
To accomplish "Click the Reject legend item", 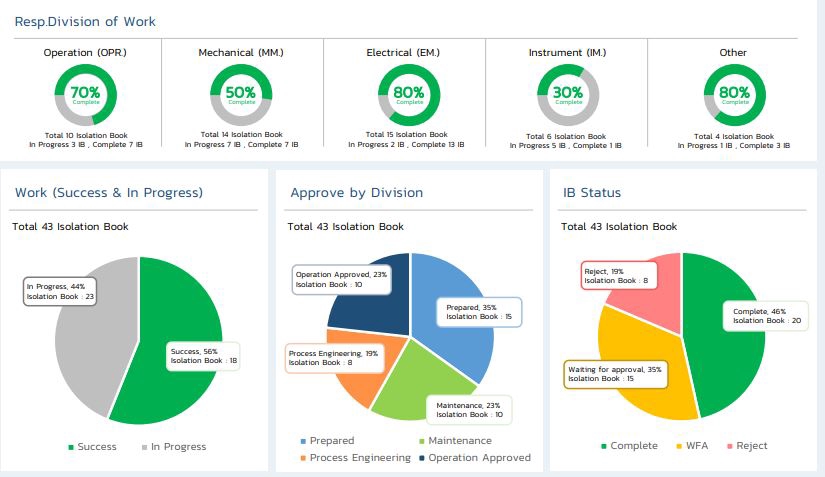I will click(747, 445).
